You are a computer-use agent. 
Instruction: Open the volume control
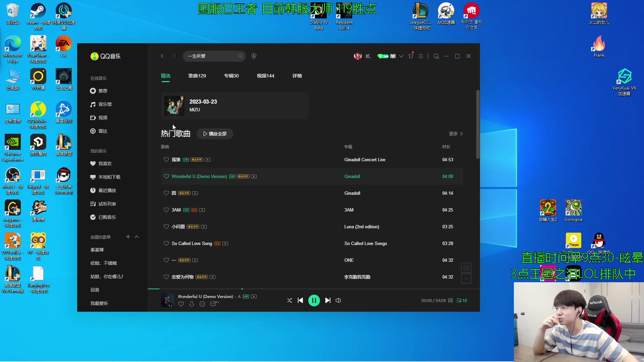pos(338,300)
